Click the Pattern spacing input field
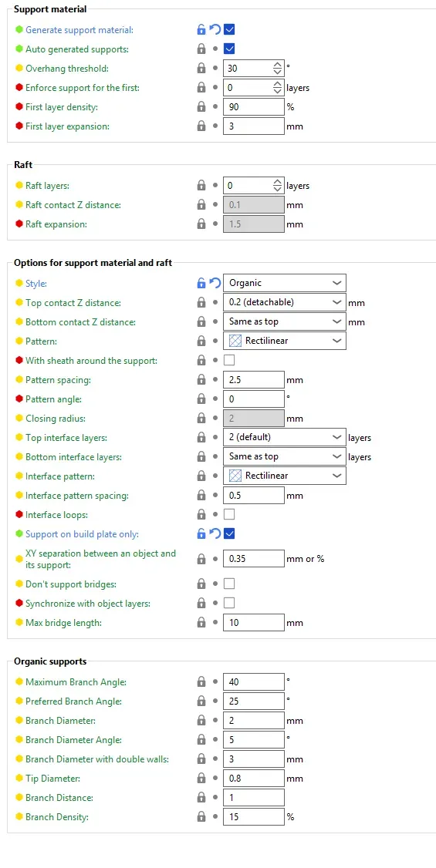This screenshot has width=436, height=868. pos(254,380)
